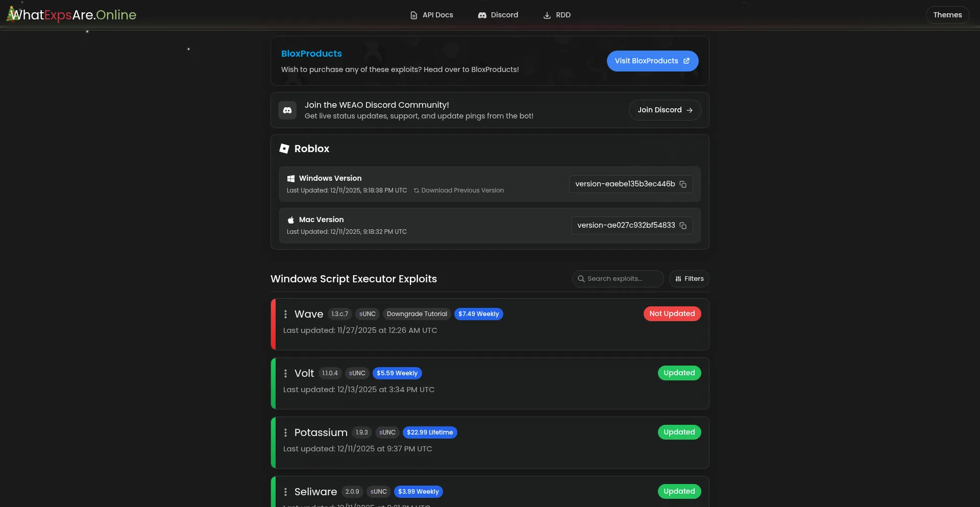Copy the Windows version hash
Image resolution: width=980 pixels, height=507 pixels.
(682, 184)
